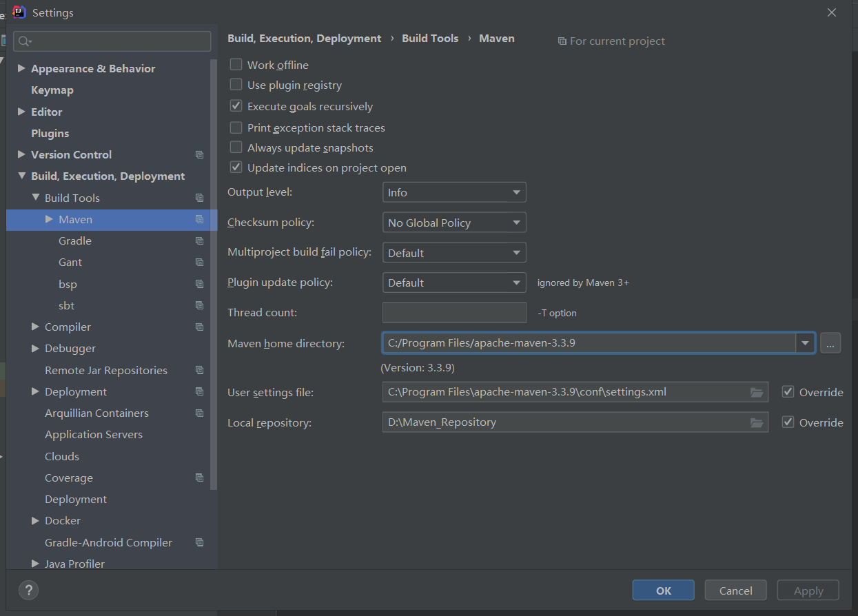Toggle Override for Local repository
The image size is (858, 616).
(x=788, y=422)
